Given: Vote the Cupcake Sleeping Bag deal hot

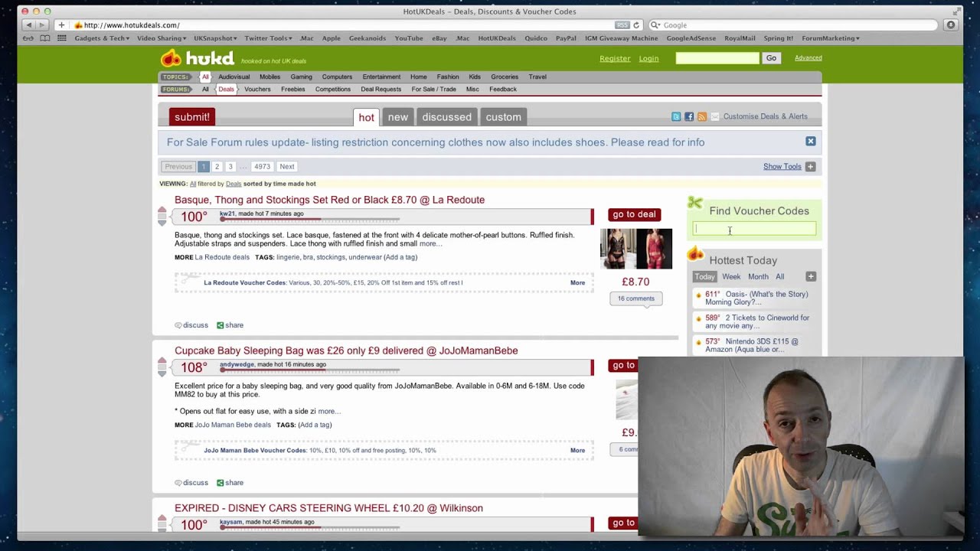Looking at the screenshot, I should 162,361.
